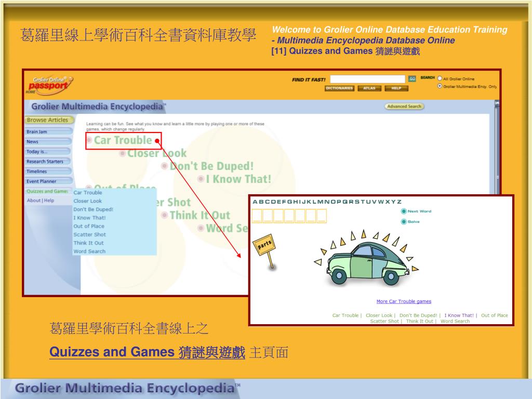Choose Don't Be Duped! from the flyout menu
Image resolution: width=532 pixels, height=399 pixels.
click(94, 209)
